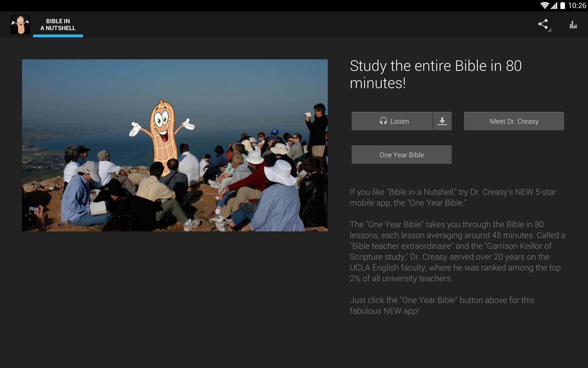Tap the download arrow icon
The height and width of the screenshot is (368, 588).
pyautogui.click(x=442, y=121)
